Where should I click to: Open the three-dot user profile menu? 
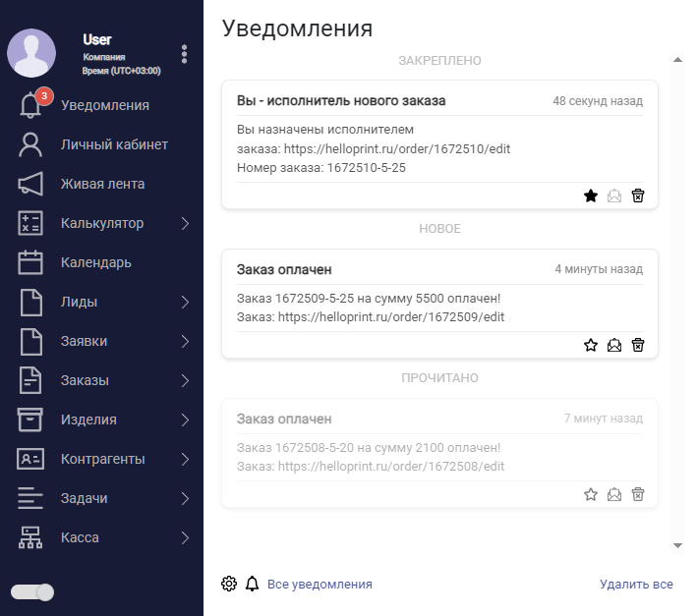pos(184,54)
